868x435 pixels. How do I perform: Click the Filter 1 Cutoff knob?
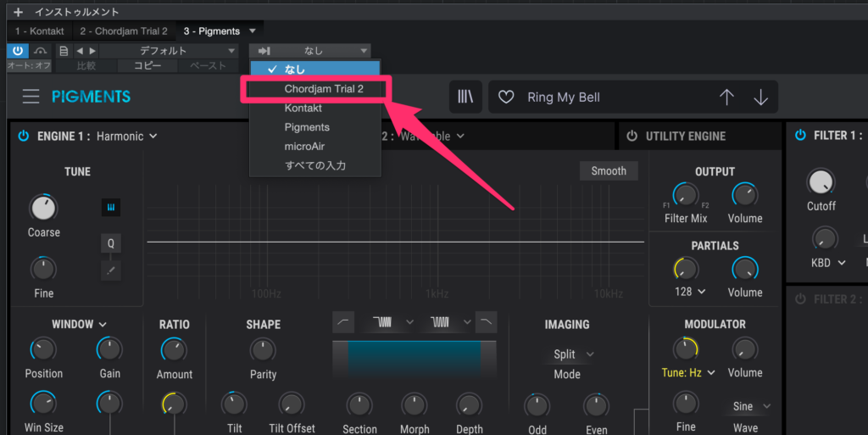click(x=820, y=181)
